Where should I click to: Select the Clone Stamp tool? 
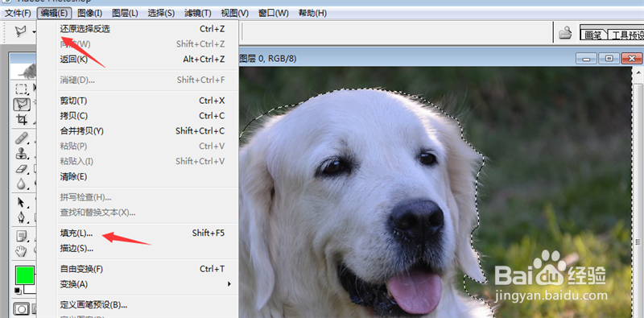(22, 154)
